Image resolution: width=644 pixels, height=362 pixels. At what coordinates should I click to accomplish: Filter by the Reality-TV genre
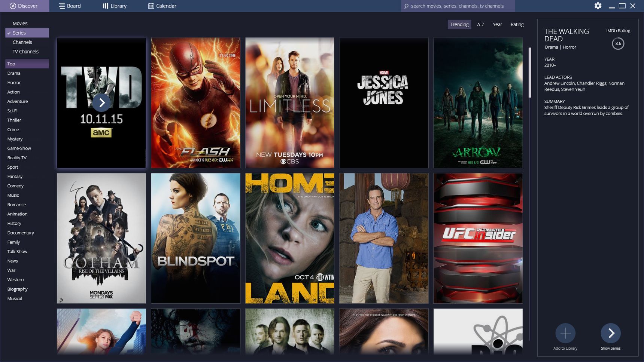coord(17,157)
